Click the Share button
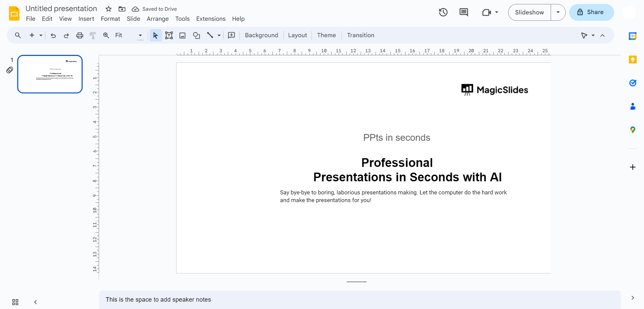 tap(591, 12)
